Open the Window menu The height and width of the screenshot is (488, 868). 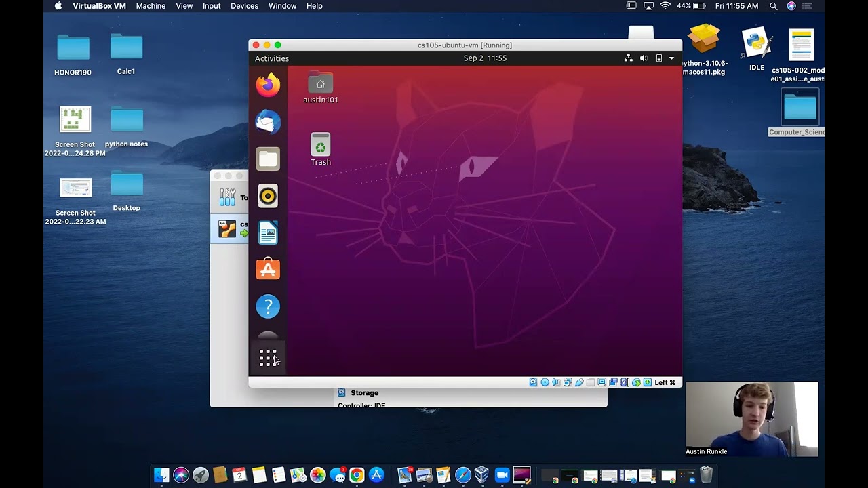pyautogui.click(x=282, y=6)
